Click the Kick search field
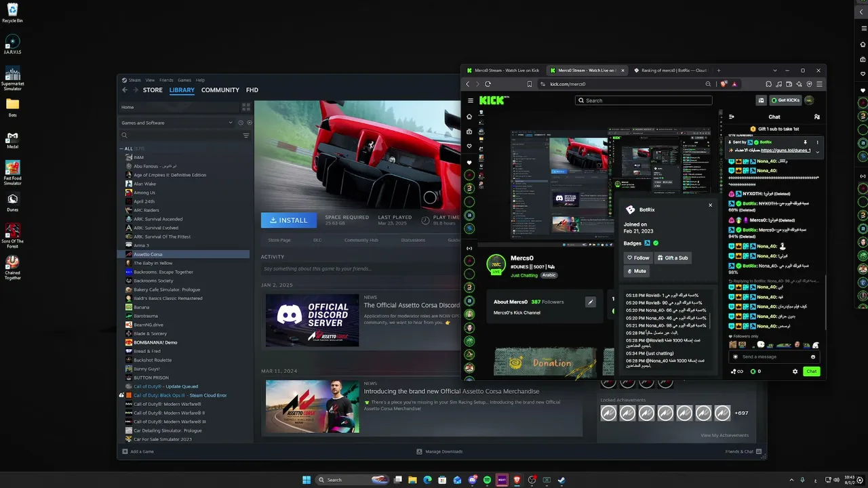 (644, 100)
